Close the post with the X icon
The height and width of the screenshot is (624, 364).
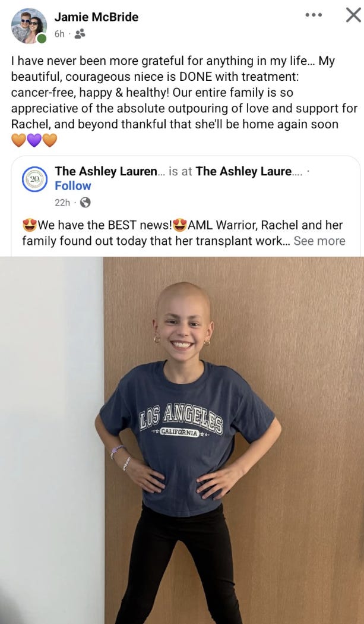[353, 15]
